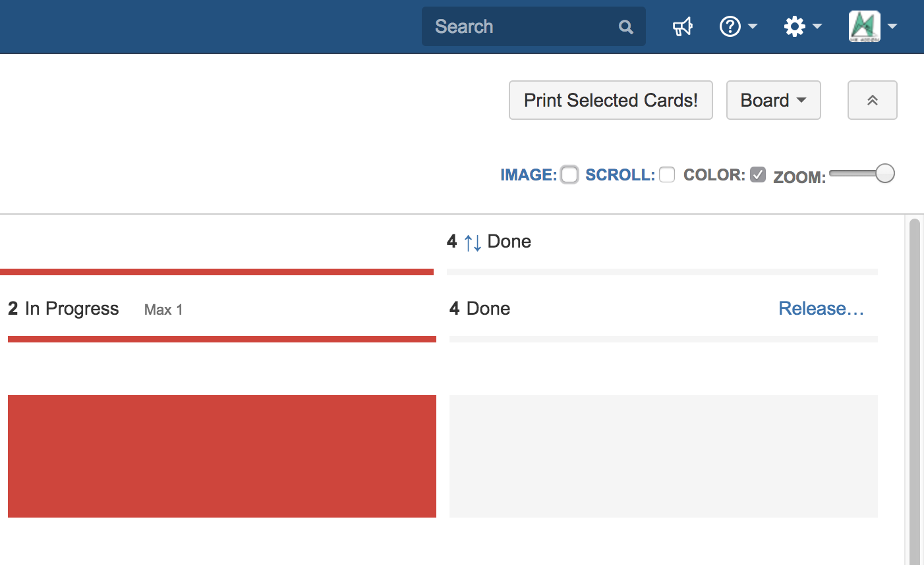This screenshot has width=924, height=565.
Task: Click the Print Selected Cards! button
Action: 610,100
